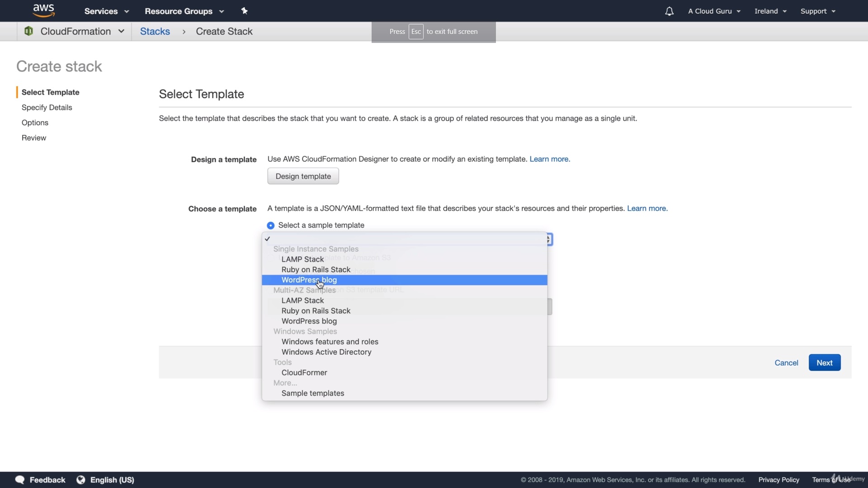Open the Ireland region selector
This screenshot has width=868, height=488.
pos(770,11)
